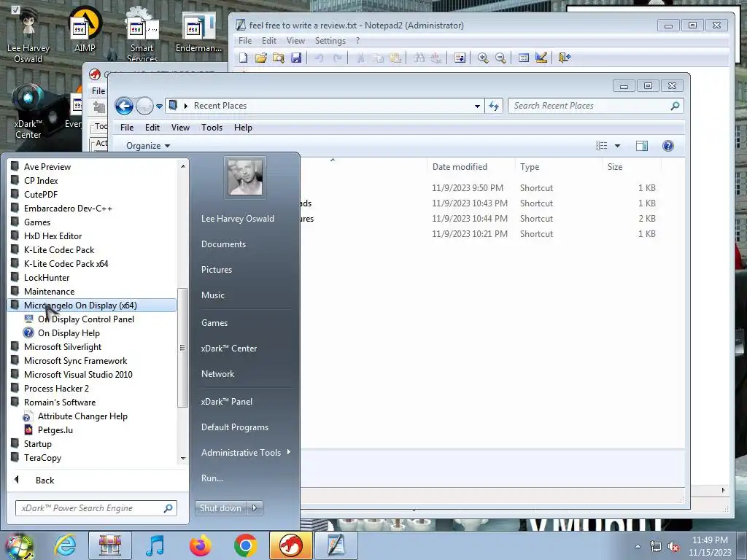Screen dimensions: 747x560
Task: Launch On Display Control Panel
Action: pos(86,319)
